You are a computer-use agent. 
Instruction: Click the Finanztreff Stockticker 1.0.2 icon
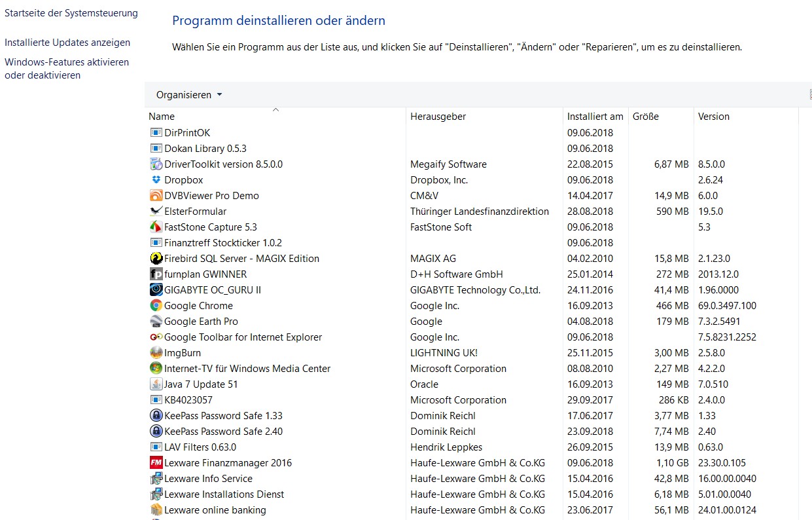click(156, 243)
